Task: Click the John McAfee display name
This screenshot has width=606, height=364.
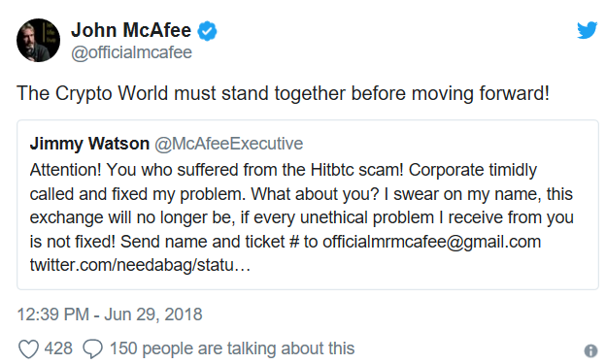Action: click(x=131, y=30)
